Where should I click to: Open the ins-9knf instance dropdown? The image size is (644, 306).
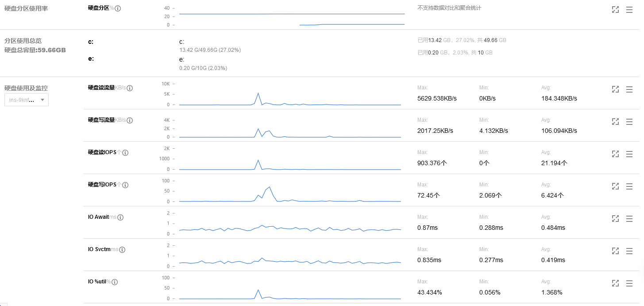pyautogui.click(x=27, y=100)
